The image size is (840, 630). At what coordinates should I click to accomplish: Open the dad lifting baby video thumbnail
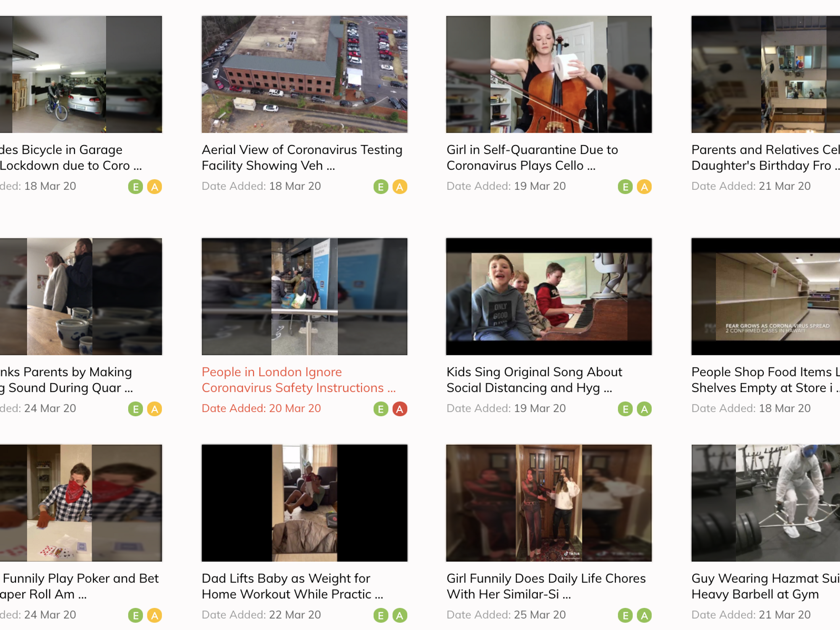point(304,503)
